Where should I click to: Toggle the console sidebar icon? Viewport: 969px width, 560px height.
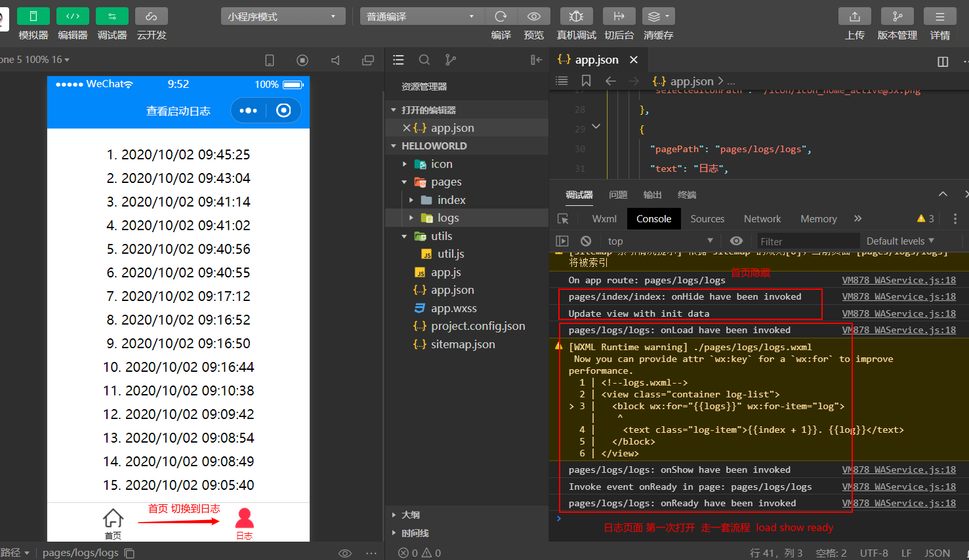(x=562, y=241)
